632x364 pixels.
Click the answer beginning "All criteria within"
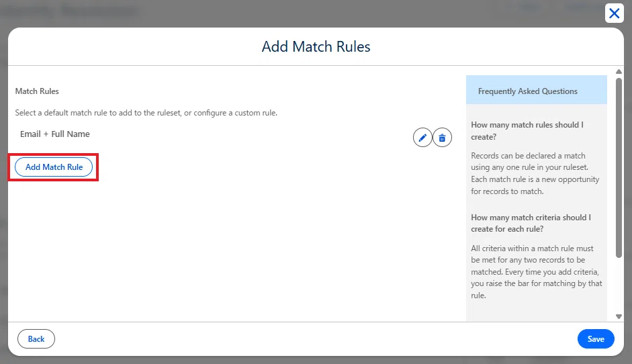(537, 272)
